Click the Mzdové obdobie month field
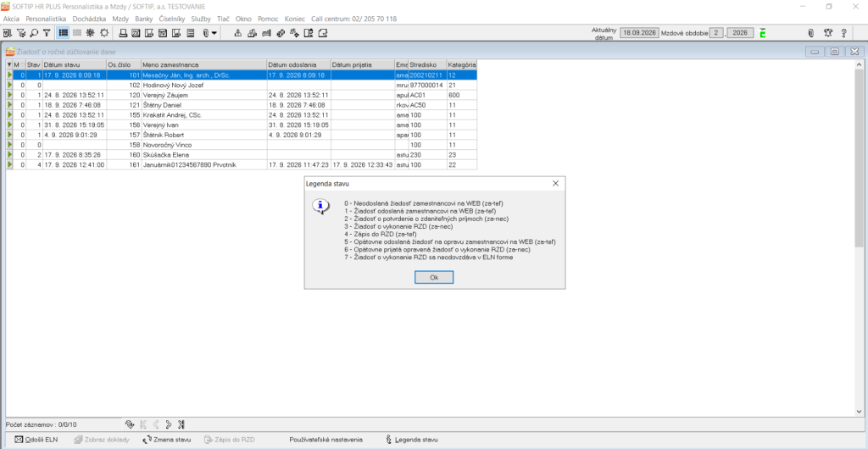868x449 pixels. [x=716, y=33]
